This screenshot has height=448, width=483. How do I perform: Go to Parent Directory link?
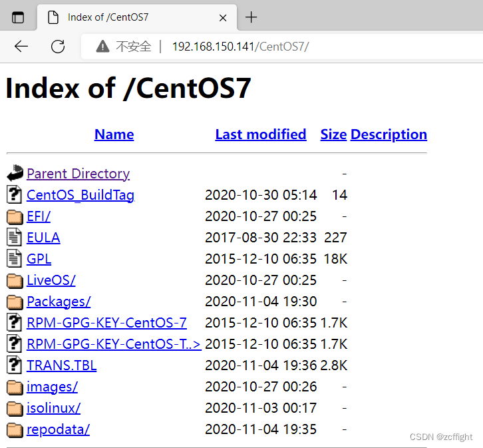click(x=79, y=174)
